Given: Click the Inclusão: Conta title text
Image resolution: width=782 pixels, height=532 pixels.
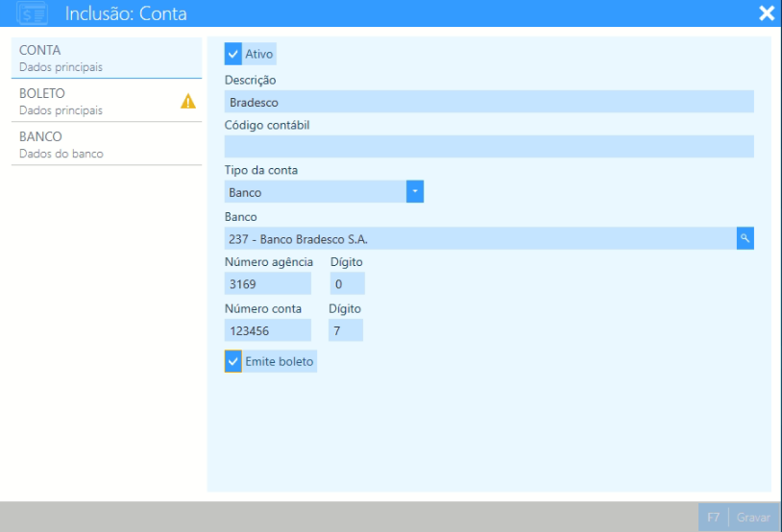Looking at the screenshot, I should click(x=126, y=13).
